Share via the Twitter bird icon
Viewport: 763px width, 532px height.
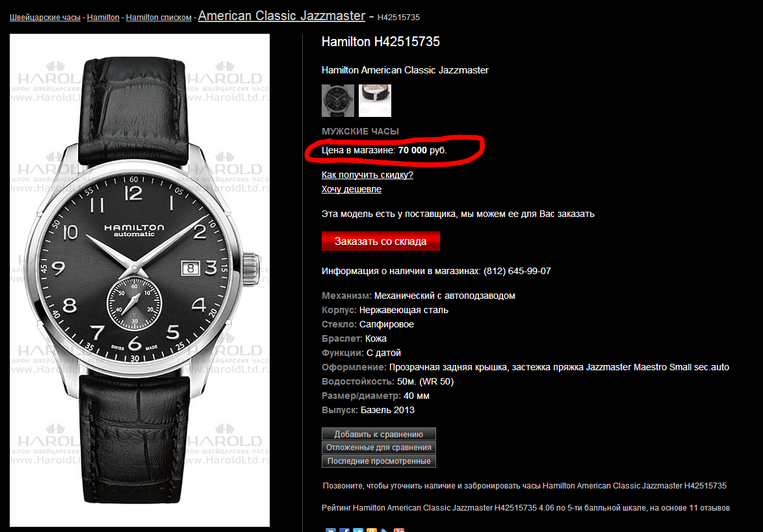pos(358,530)
